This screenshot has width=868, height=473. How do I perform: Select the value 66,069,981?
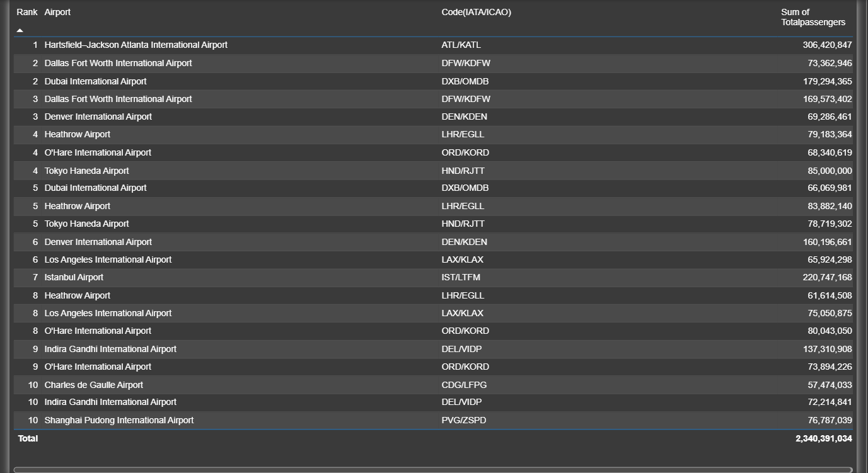tap(830, 188)
